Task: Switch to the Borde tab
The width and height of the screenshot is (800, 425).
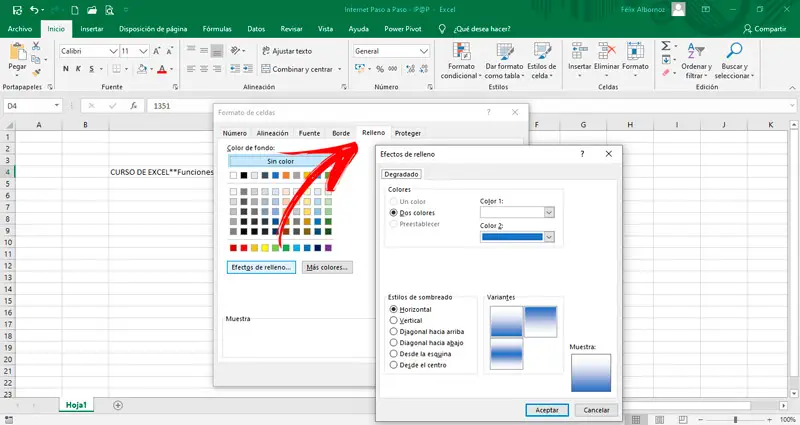Action: click(341, 133)
